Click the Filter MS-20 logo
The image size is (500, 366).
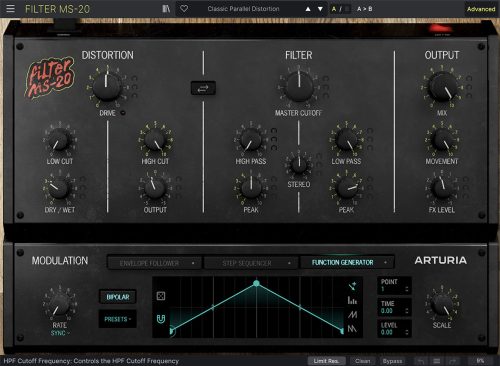tap(50, 78)
